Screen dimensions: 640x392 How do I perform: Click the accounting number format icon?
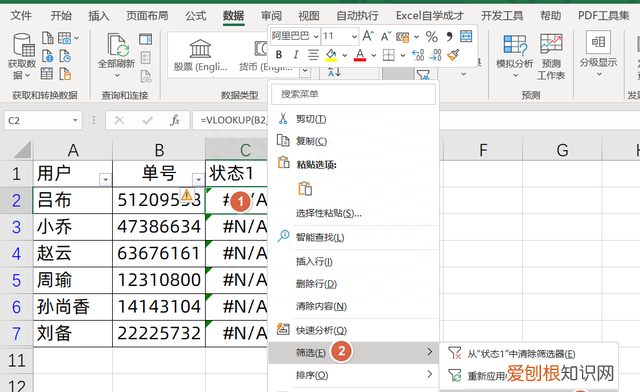(x=403, y=37)
